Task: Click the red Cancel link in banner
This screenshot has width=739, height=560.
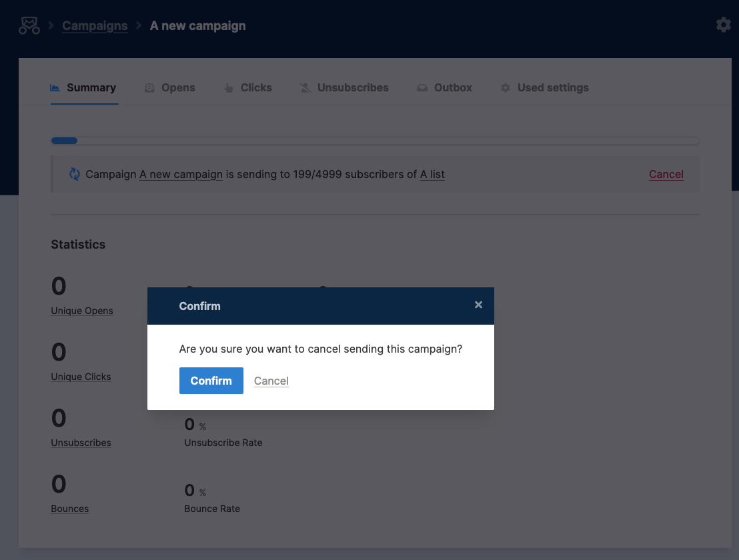Action: tap(666, 174)
